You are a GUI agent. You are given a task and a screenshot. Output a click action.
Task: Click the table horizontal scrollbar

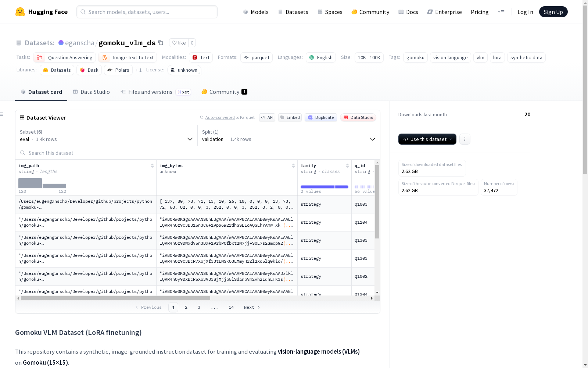115,298
